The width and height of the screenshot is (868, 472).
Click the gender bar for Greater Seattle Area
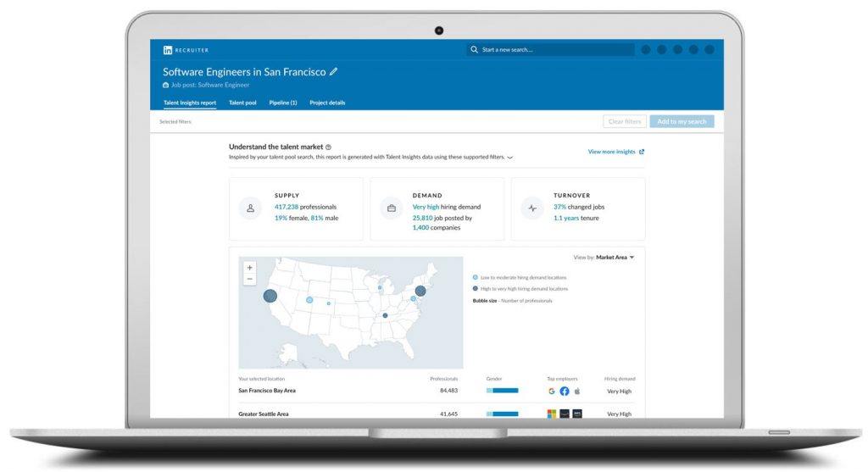[502, 414]
